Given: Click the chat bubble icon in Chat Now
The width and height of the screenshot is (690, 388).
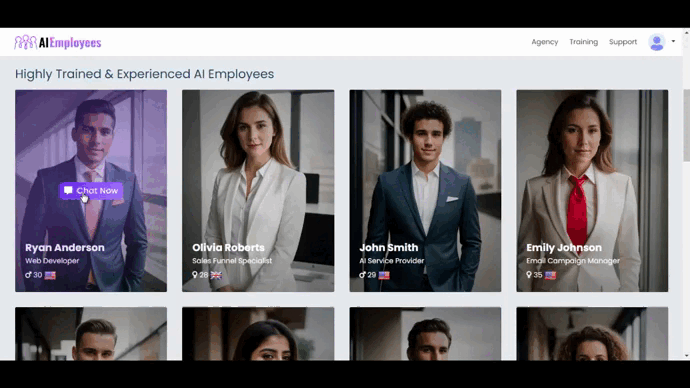Looking at the screenshot, I should click(x=68, y=190).
